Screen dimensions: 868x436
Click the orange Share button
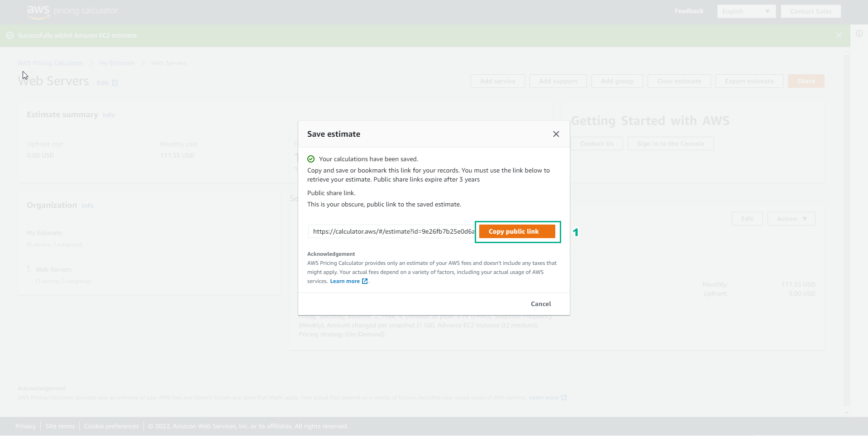(806, 81)
